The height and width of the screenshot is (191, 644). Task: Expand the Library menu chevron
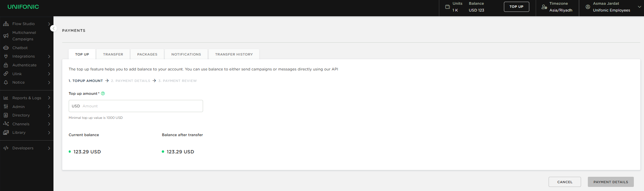click(x=49, y=132)
